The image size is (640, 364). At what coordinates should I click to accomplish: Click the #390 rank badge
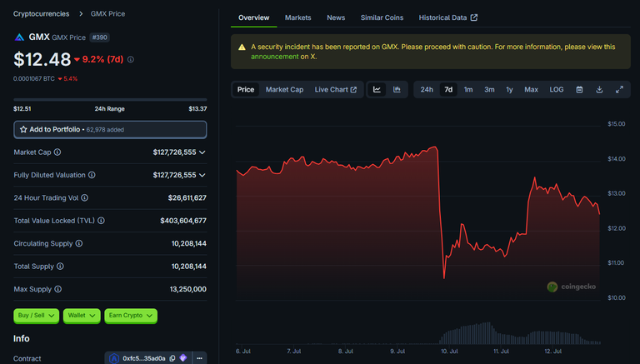(100, 37)
